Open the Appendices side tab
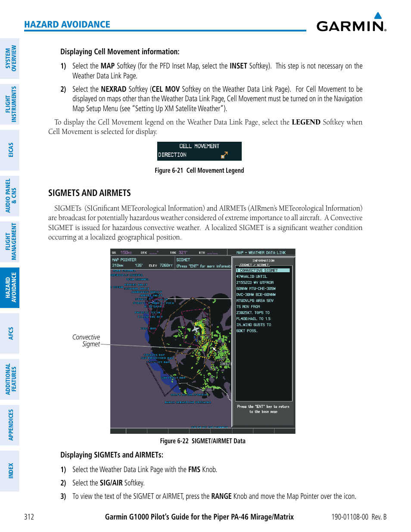This screenshot has width=411, height=532. [x=9, y=425]
